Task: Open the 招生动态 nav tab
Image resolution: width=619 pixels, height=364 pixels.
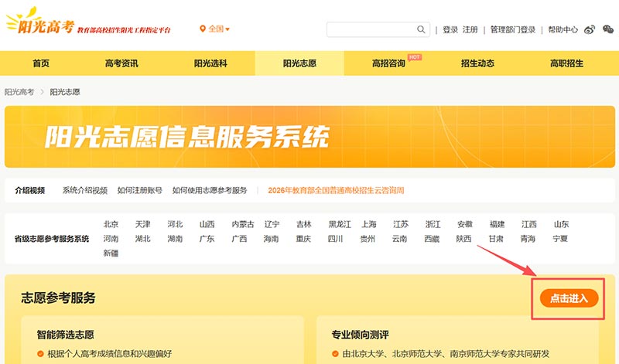Action: 477,63
